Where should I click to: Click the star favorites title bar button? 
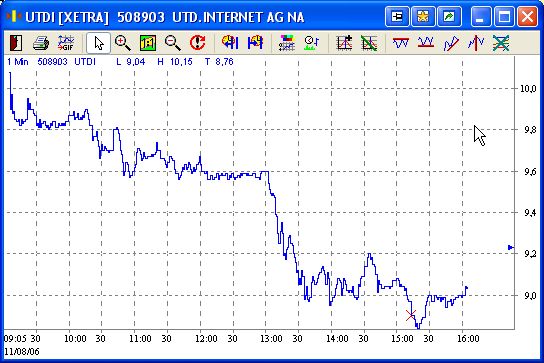pyautogui.click(x=423, y=16)
